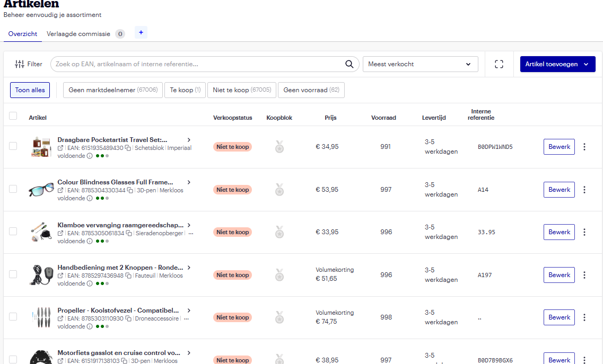Focus the EAN search input field

[x=205, y=64]
